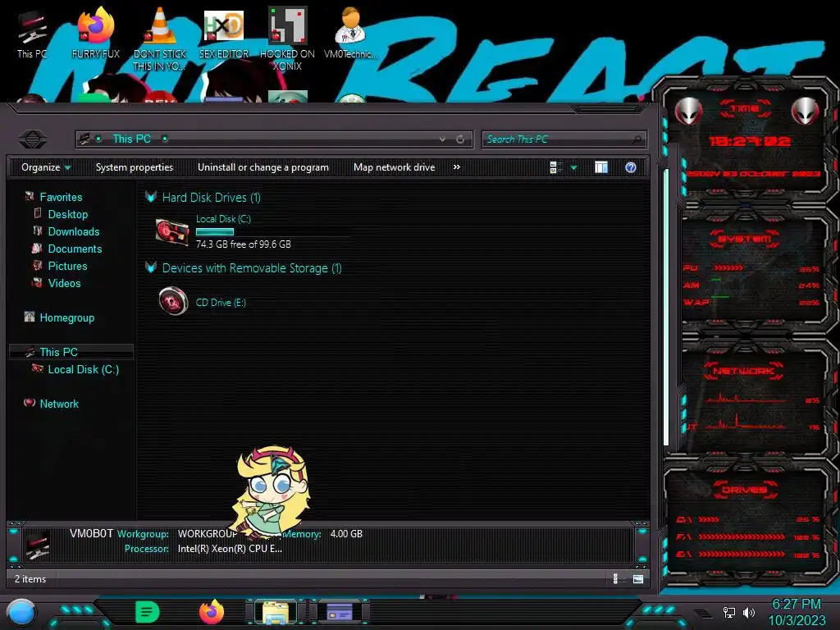Image resolution: width=840 pixels, height=630 pixels.
Task: Click the network tray icon
Action: click(x=728, y=612)
